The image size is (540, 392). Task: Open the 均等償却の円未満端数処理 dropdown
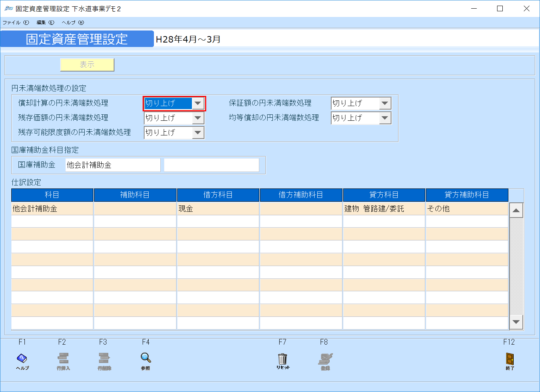coord(385,118)
